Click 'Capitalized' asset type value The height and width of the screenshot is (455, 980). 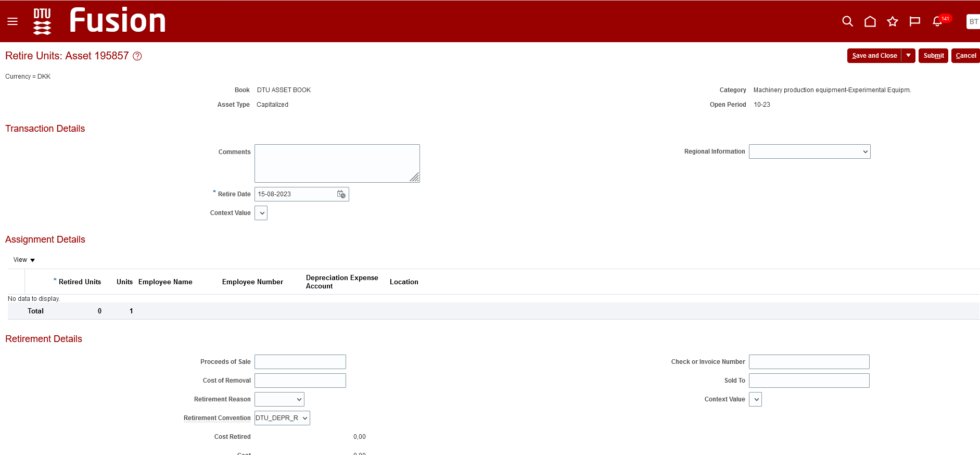pyautogui.click(x=272, y=105)
